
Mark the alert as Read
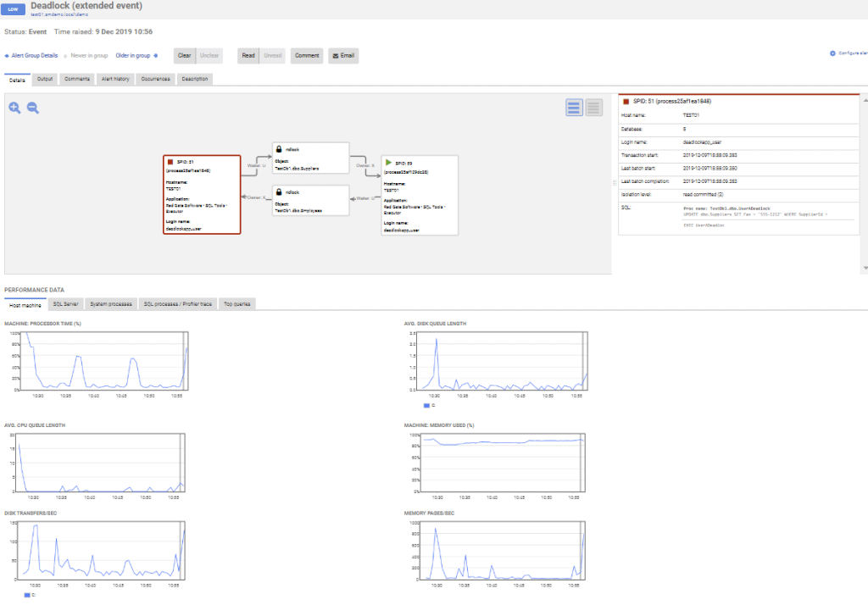pyautogui.click(x=248, y=55)
